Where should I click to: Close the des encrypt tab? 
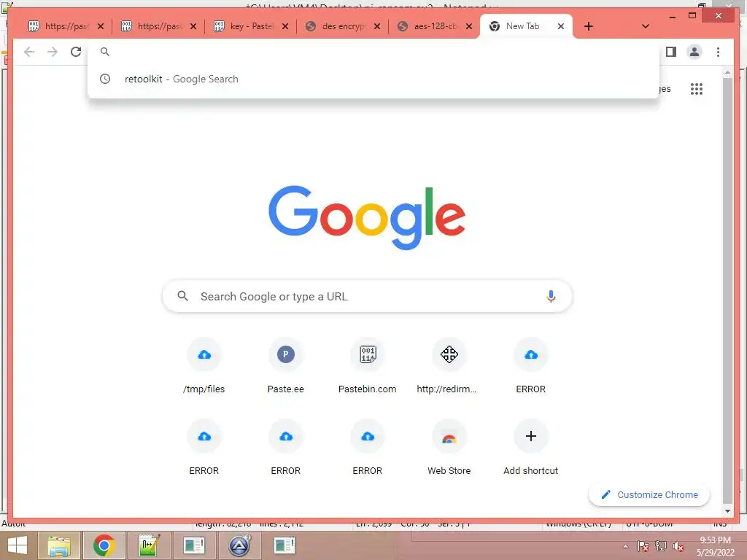pos(377,26)
